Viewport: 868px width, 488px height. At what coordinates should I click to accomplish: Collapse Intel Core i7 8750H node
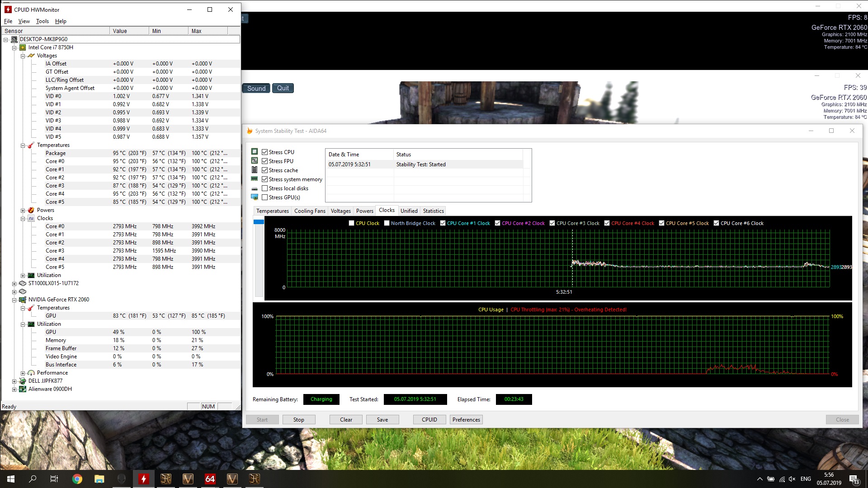[x=14, y=47]
